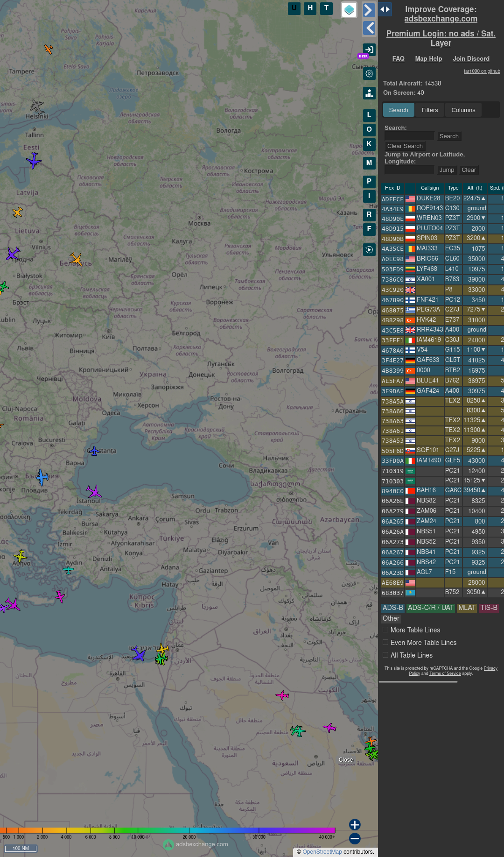Click the altitude color scale bar
The width and height of the screenshot is (504, 857).
(x=168, y=830)
